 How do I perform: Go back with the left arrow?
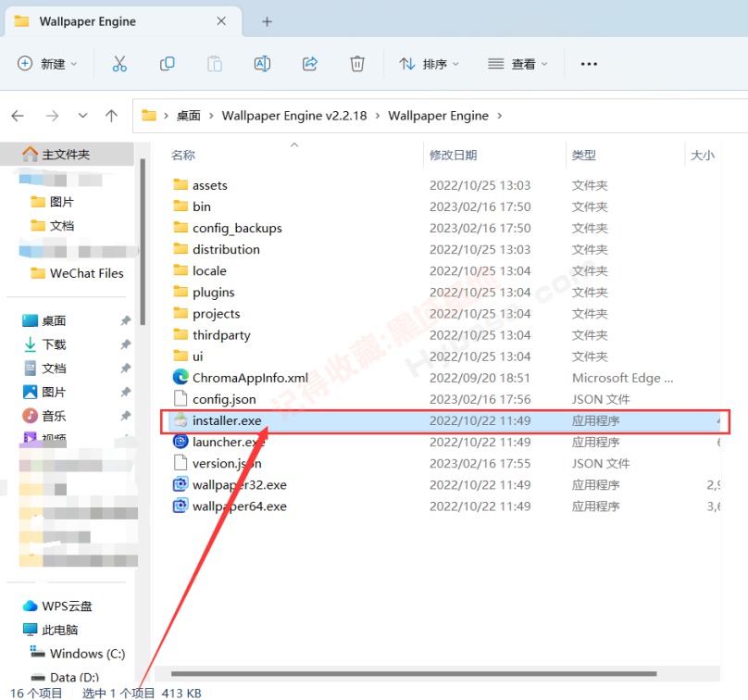(x=18, y=116)
